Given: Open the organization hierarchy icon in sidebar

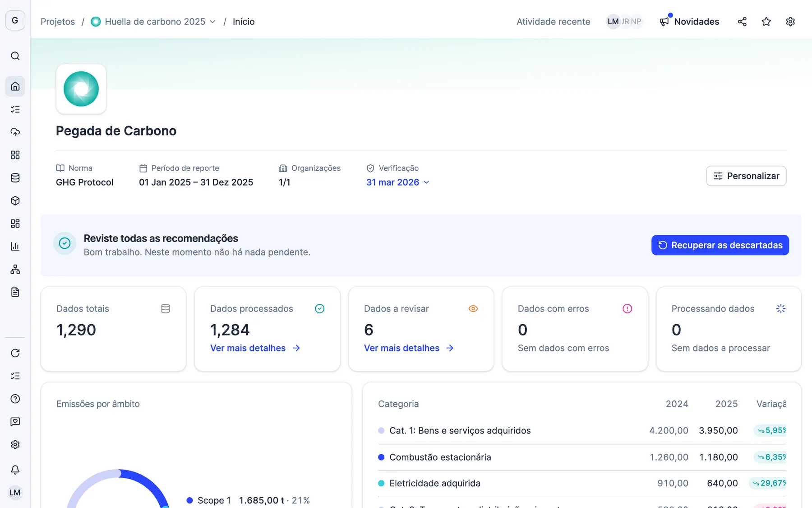Looking at the screenshot, I should point(15,270).
